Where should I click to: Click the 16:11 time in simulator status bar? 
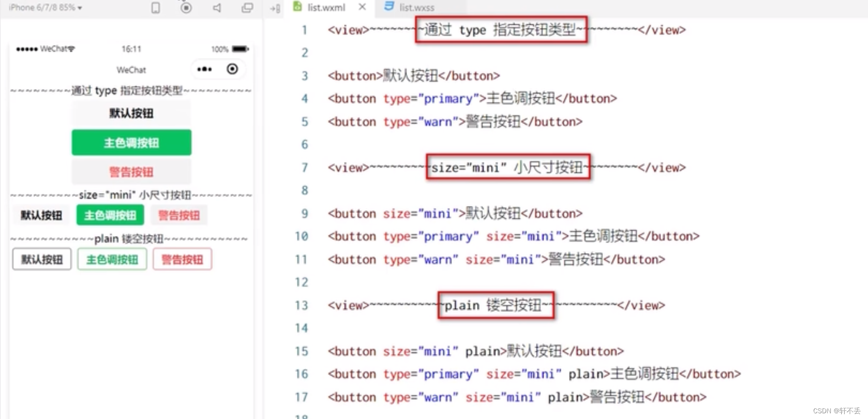pyautogui.click(x=131, y=49)
